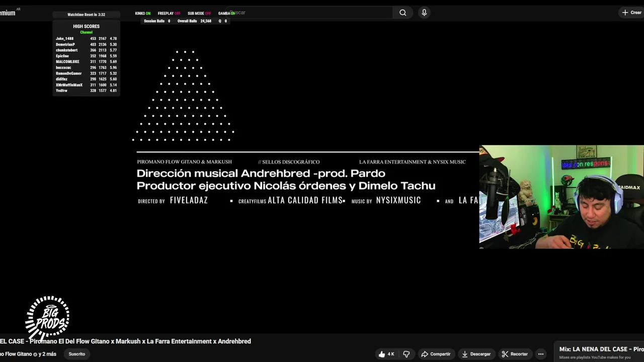The width and height of the screenshot is (644, 362).
Task: Click the plinko peg pyramid board
Action: 183,96
